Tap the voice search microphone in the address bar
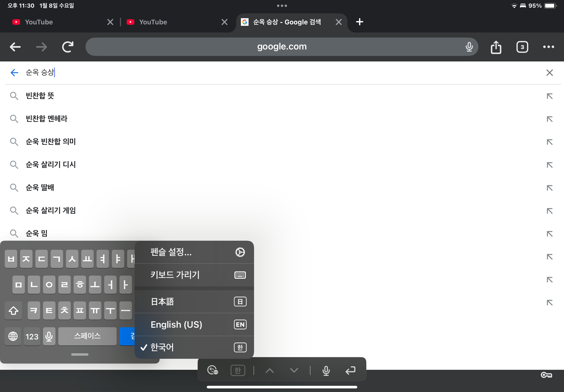 tap(469, 47)
